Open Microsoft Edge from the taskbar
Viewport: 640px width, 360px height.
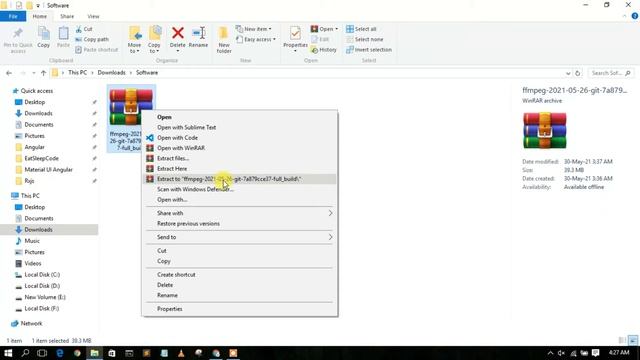tap(60, 353)
